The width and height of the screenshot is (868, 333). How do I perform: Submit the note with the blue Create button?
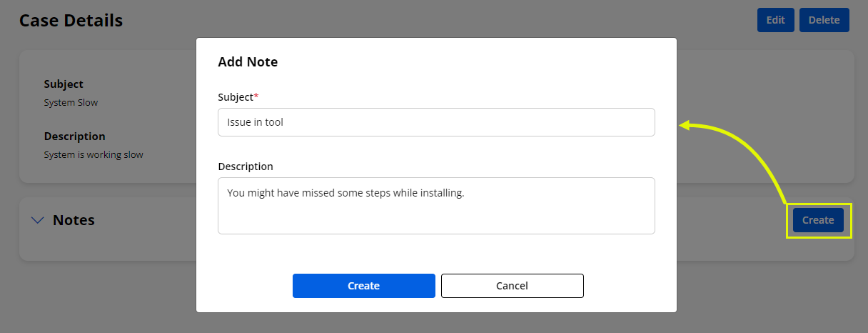coord(363,286)
